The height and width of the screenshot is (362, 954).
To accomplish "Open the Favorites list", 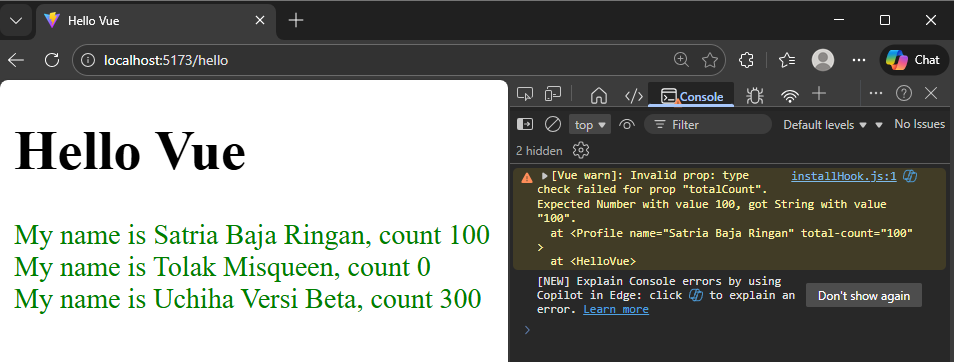I will coord(787,60).
